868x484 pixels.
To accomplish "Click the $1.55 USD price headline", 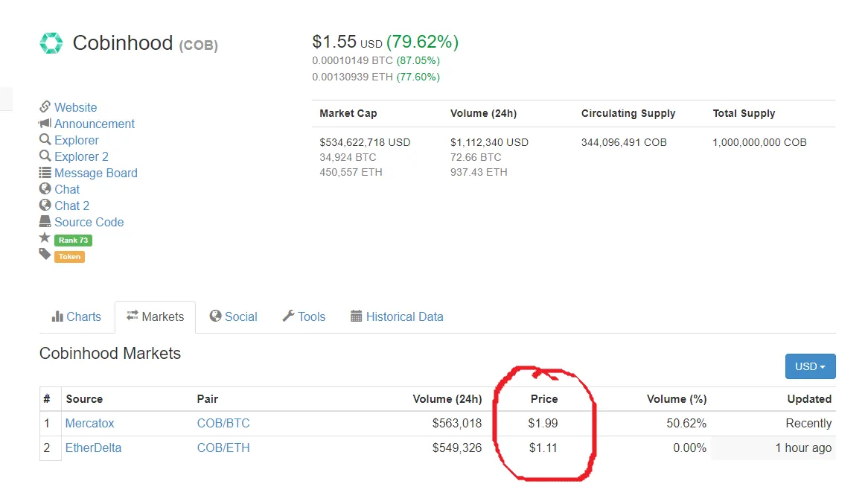I will tap(347, 42).
